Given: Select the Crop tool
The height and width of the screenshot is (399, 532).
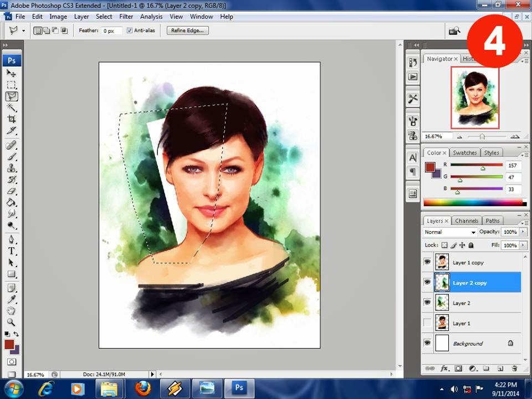Looking at the screenshot, I should [11, 119].
